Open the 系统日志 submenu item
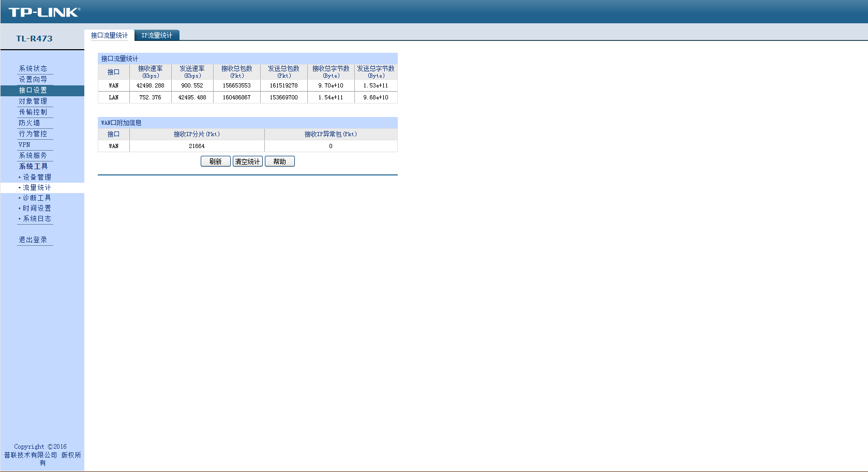This screenshot has height=472, width=868. click(37, 218)
